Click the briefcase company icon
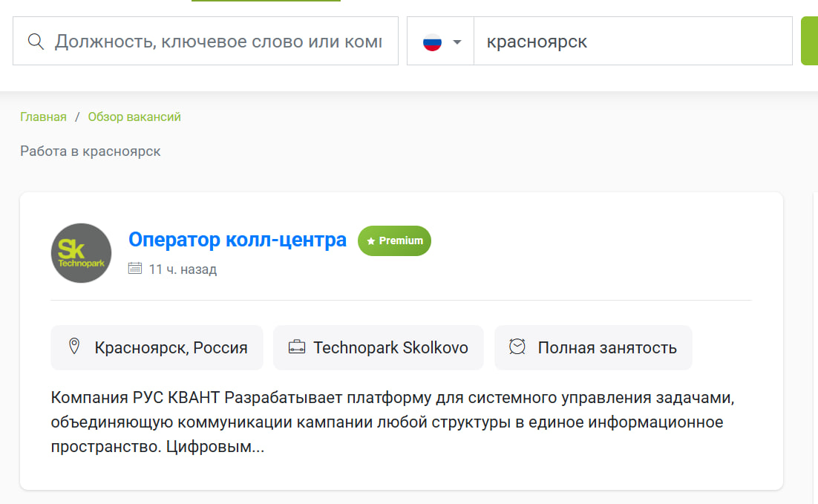The height and width of the screenshot is (504, 818). (x=296, y=347)
